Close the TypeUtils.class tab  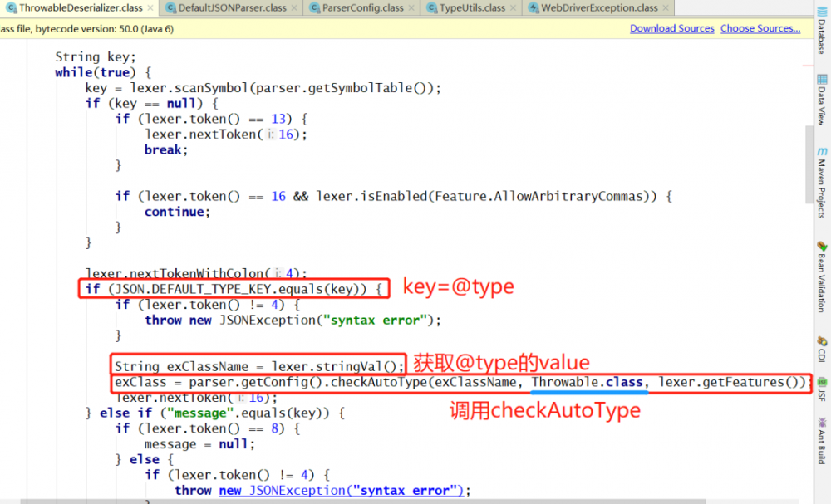coord(513,8)
